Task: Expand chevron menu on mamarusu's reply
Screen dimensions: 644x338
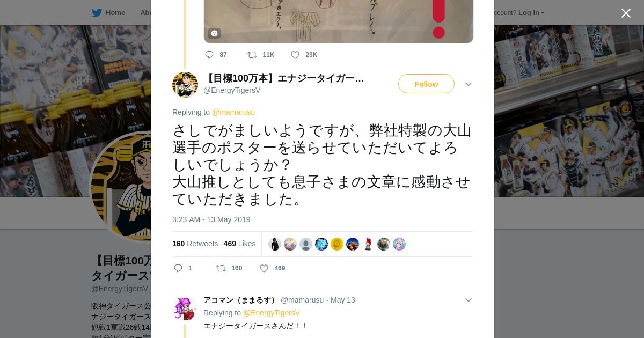Action: pos(469,300)
